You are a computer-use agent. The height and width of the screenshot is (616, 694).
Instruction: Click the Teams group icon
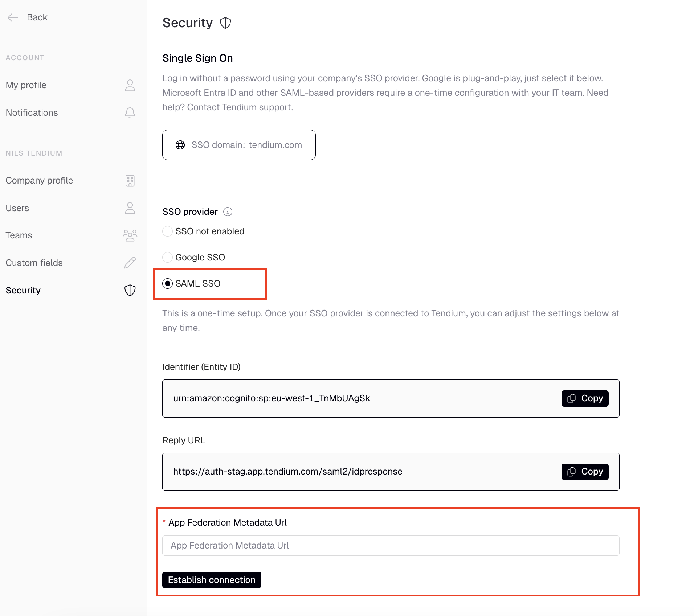coord(130,235)
